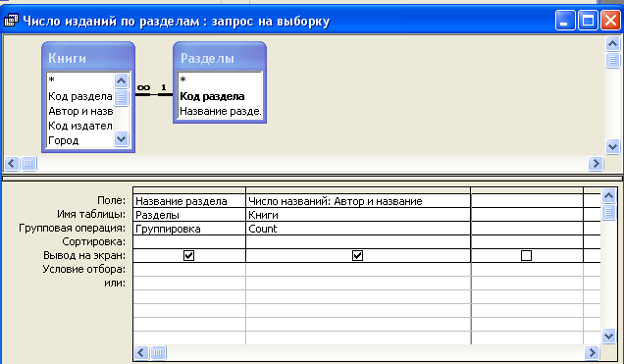Select Название разде. field in Разделы
The width and height of the screenshot is (624, 364).
220,111
